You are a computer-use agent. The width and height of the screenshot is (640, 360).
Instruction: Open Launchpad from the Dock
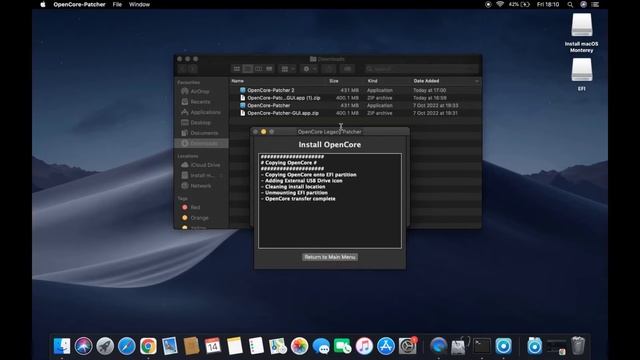tap(105, 346)
